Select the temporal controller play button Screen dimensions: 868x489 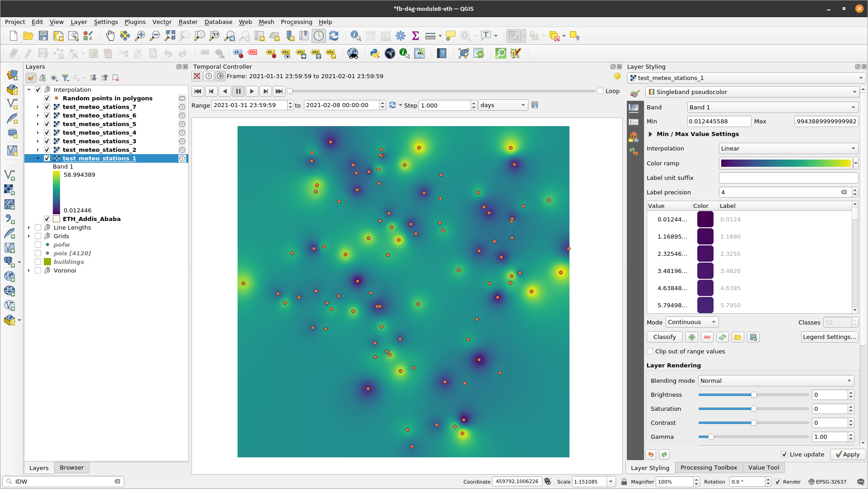[251, 91]
